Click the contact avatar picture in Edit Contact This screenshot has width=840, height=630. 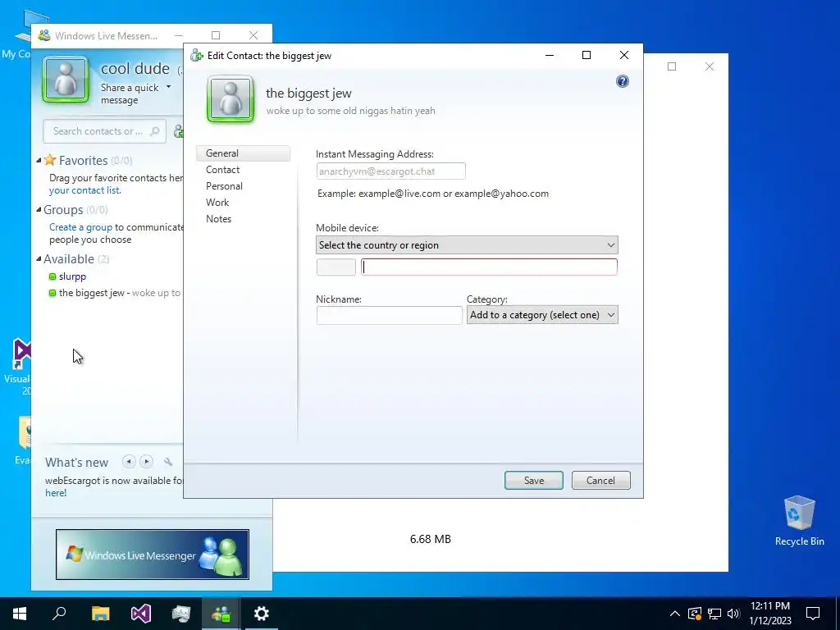click(231, 99)
